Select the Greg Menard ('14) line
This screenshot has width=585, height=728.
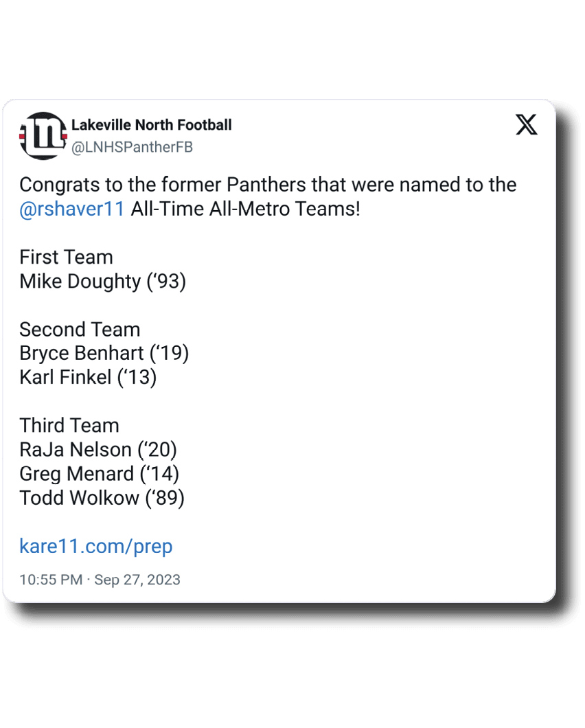(x=99, y=474)
